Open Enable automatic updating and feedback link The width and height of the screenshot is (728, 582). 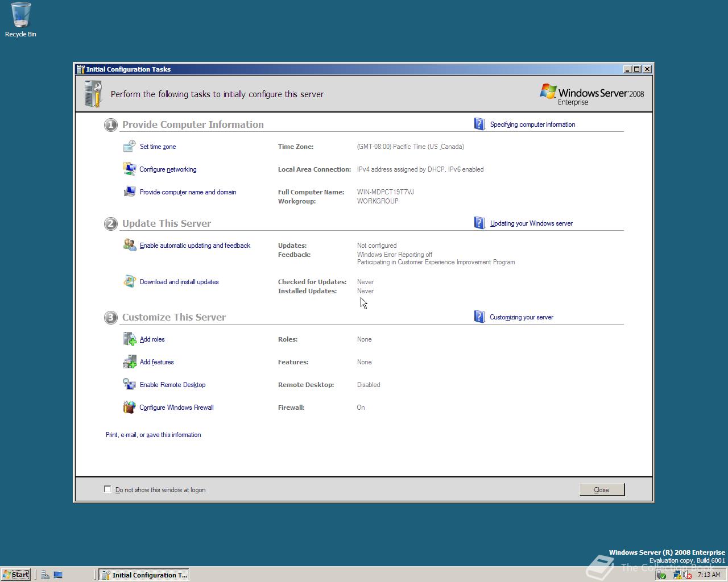point(195,246)
